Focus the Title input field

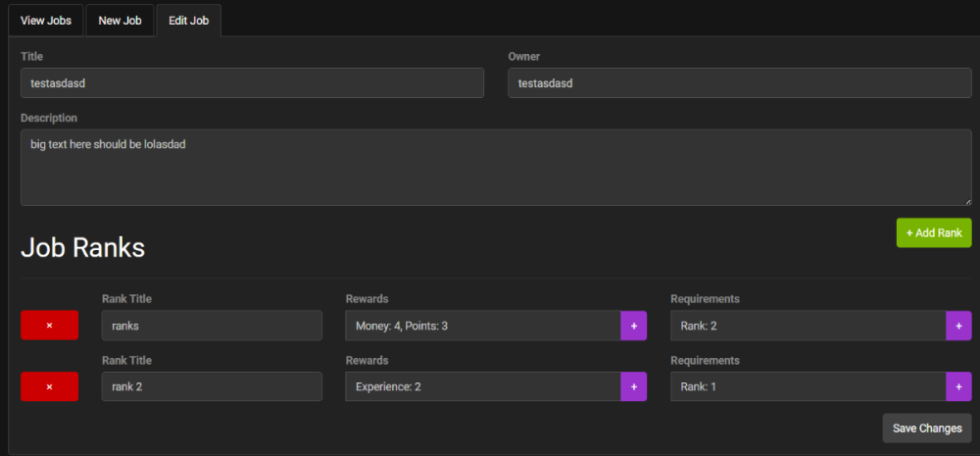click(252, 83)
